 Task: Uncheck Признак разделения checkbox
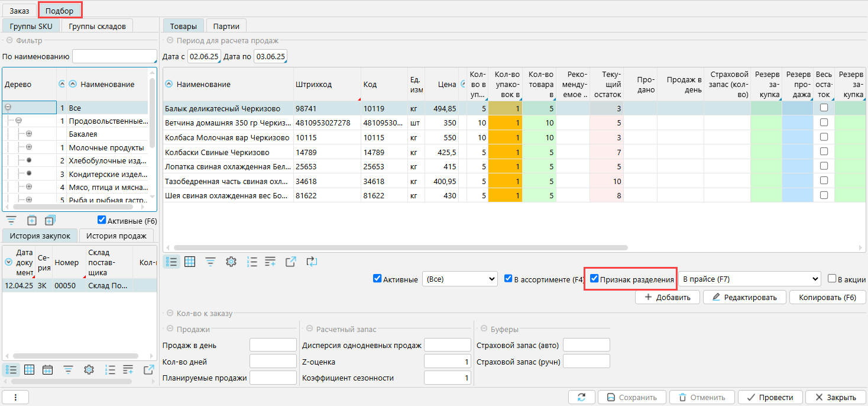click(595, 279)
